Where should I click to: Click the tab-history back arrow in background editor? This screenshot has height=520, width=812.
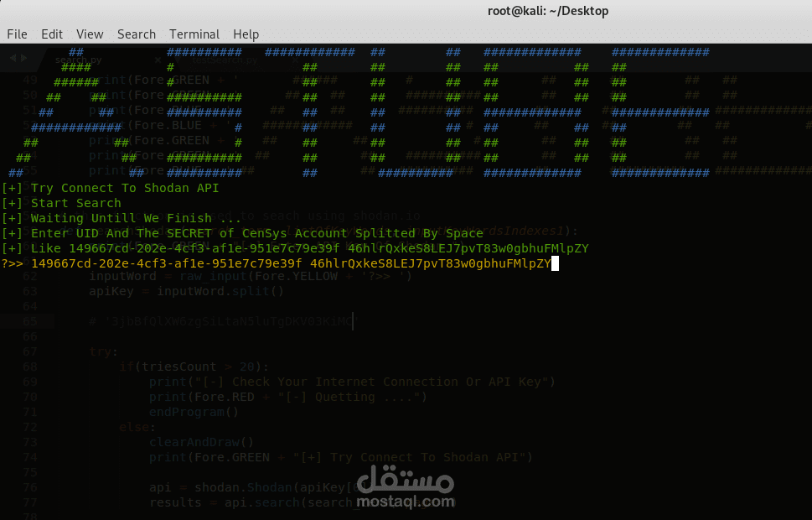tap(13, 58)
